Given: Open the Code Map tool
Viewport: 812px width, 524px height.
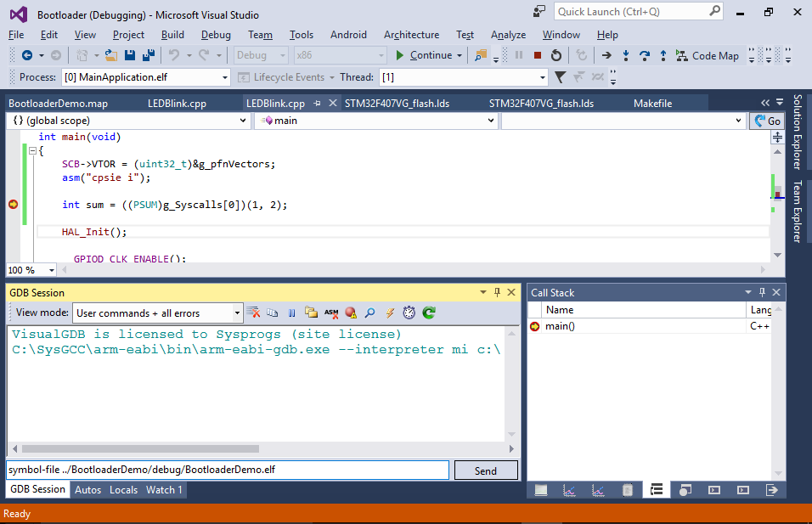Looking at the screenshot, I should pos(708,55).
